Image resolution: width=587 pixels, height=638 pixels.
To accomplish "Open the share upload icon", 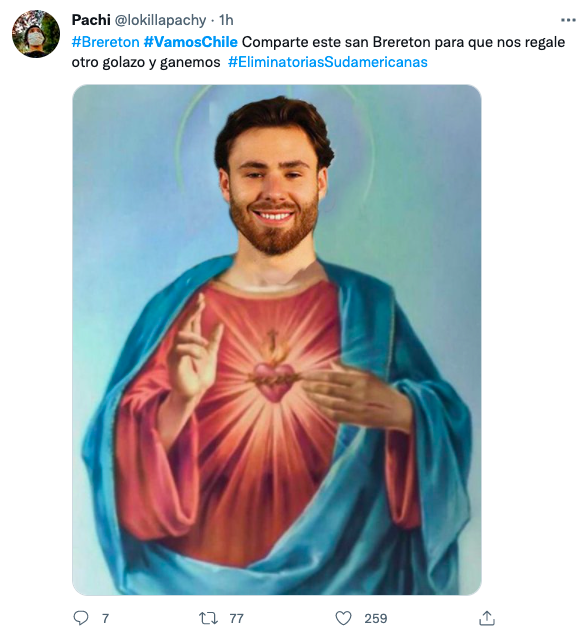I will (x=487, y=618).
